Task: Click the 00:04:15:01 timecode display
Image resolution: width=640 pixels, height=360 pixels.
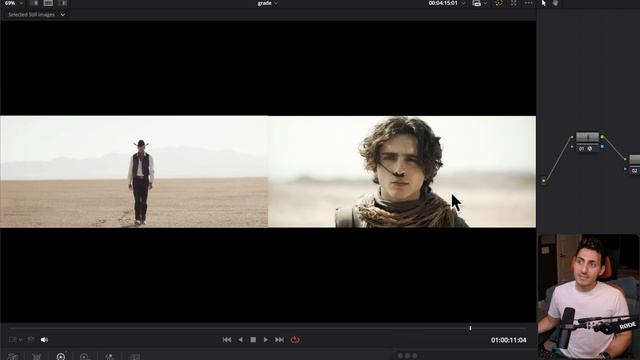Action: click(x=442, y=3)
